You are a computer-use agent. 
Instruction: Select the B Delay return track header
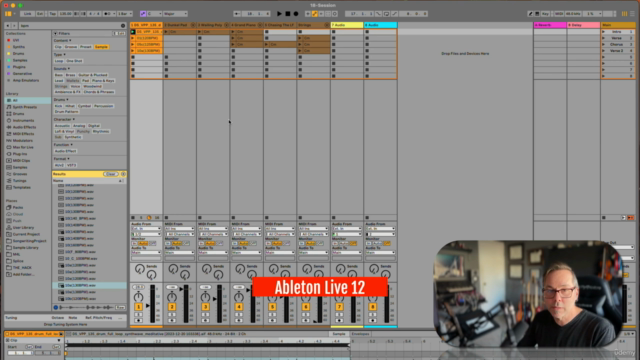[x=583, y=25]
